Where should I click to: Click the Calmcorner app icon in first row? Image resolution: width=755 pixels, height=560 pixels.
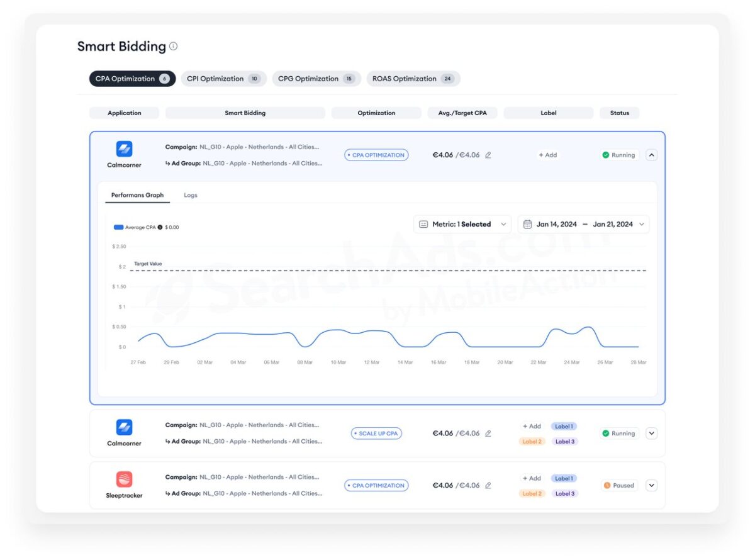pyautogui.click(x=124, y=149)
